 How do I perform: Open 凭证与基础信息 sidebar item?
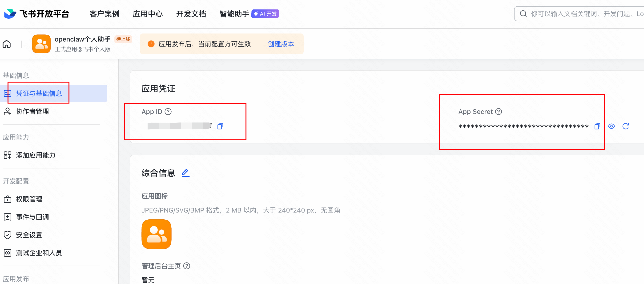click(x=39, y=93)
